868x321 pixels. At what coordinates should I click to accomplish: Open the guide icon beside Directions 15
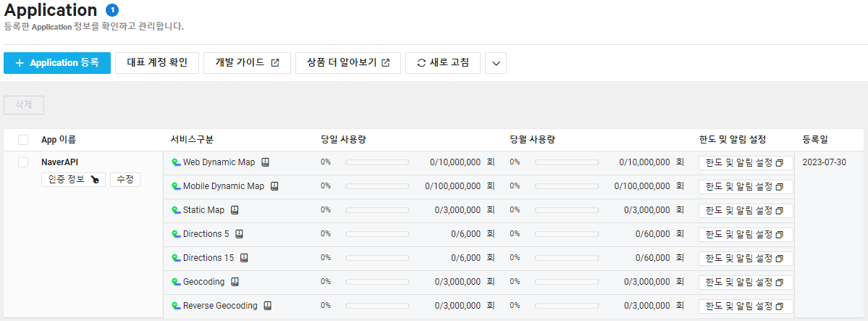click(244, 258)
